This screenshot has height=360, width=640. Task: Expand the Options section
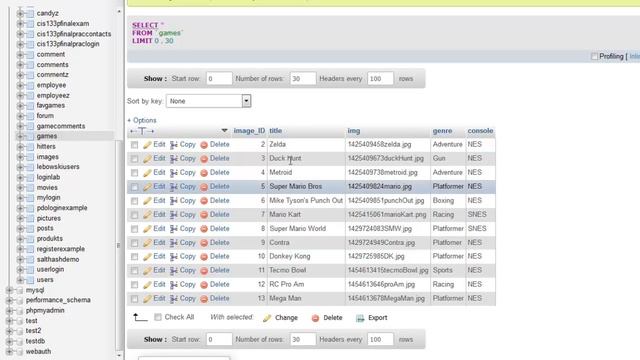142,120
